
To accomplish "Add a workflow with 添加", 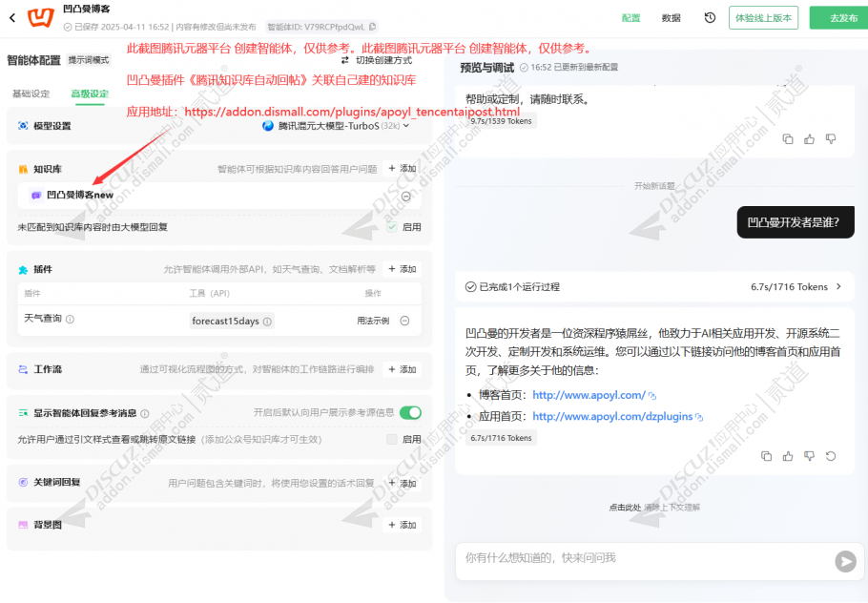I will point(402,369).
